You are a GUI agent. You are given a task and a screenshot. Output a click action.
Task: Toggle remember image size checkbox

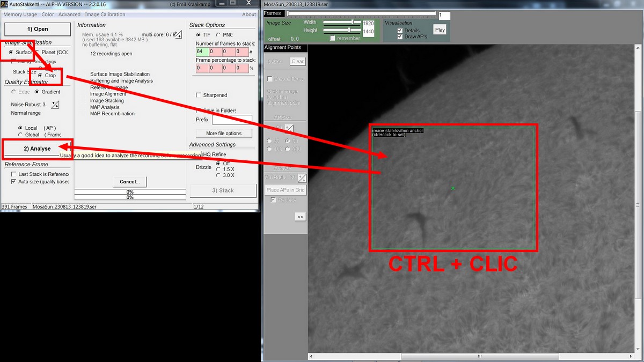(x=333, y=38)
